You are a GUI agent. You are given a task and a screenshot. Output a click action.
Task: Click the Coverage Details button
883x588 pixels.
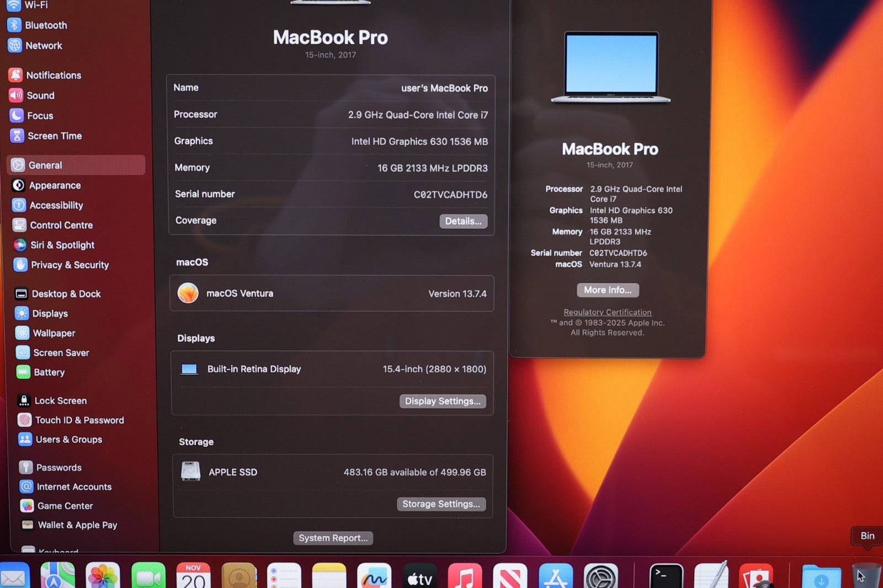point(463,221)
